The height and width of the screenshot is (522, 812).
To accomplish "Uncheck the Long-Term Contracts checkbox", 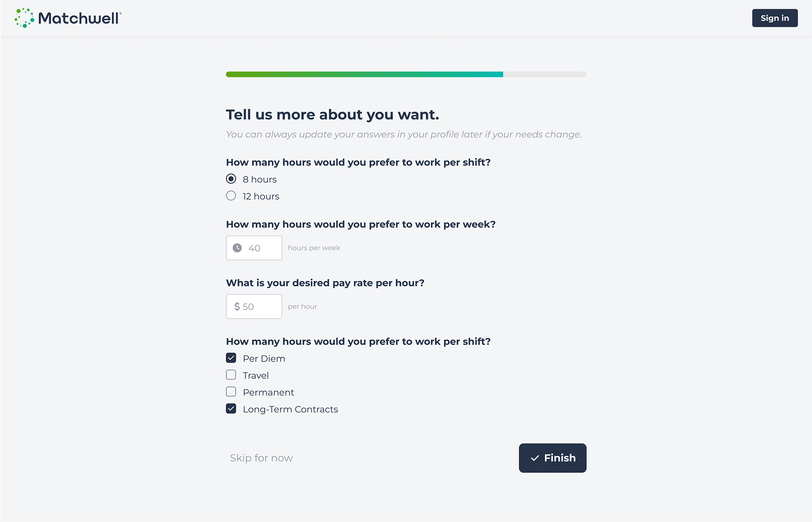I will (x=231, y=409).
